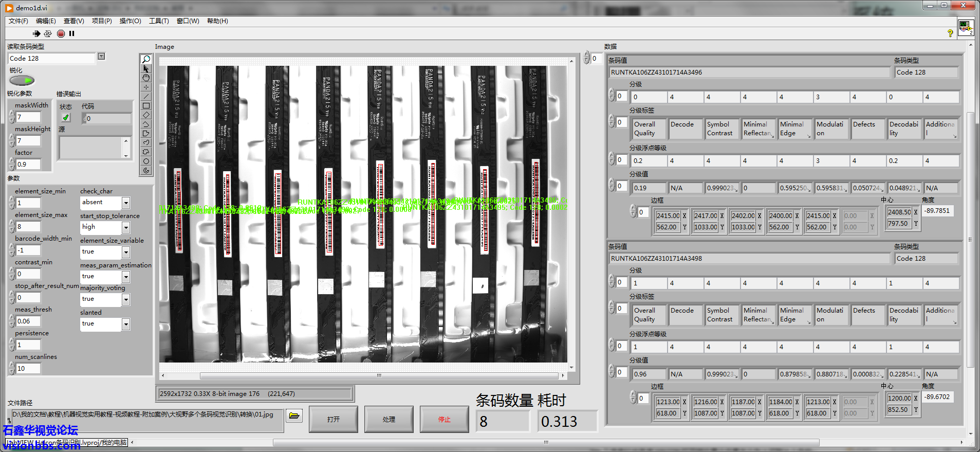Click barcode value RUNTKA106ZZ43101714A3498
The width and height of the screenshot is (980, 452).
coord(749,259)
